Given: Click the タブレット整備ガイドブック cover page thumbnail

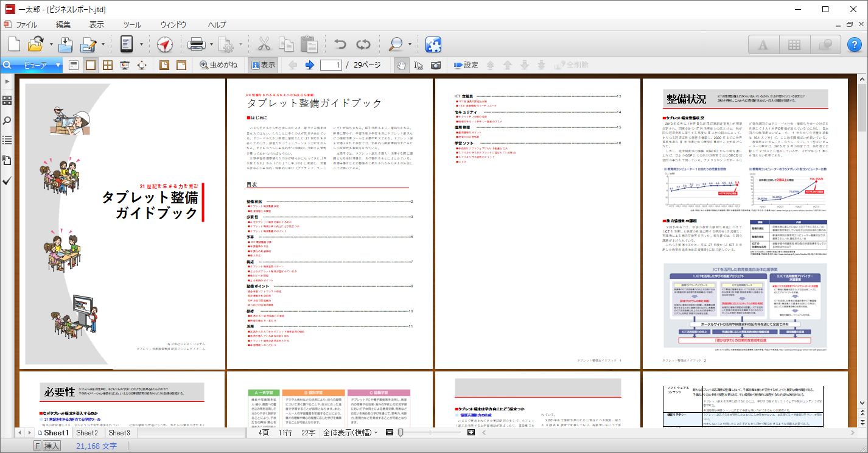Looking at the screenshot, I should coord(122,224).
